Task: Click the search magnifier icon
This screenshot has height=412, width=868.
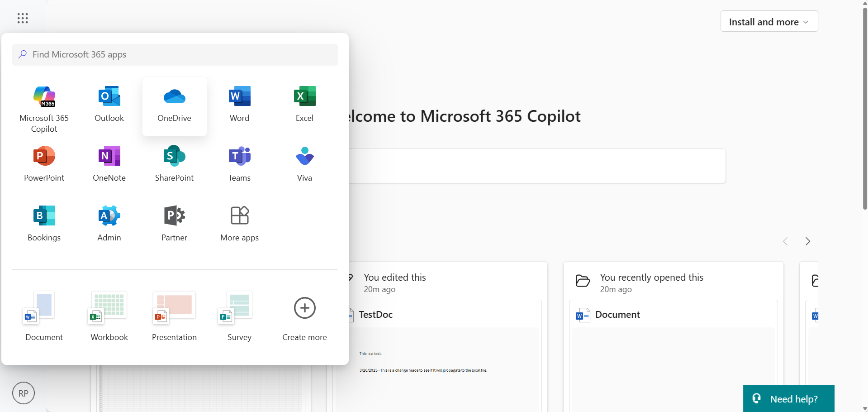Action: tap(23, 54)
